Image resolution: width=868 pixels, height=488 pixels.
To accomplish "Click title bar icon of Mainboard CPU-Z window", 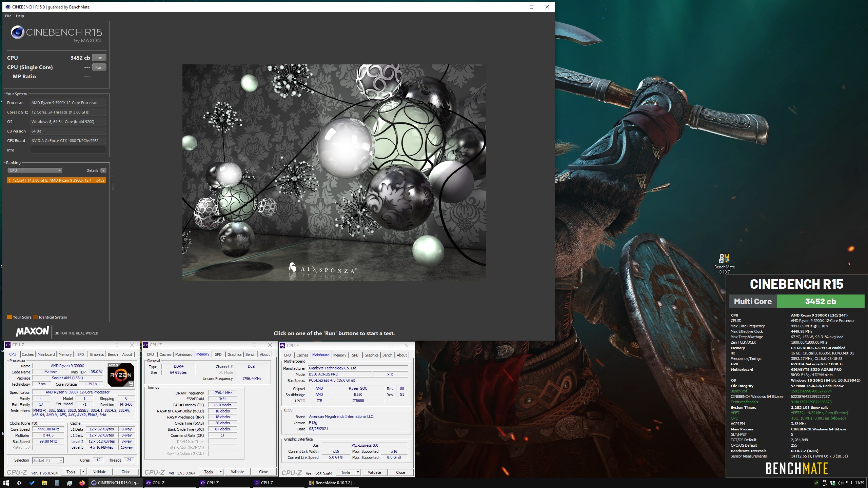I will tap(282, 346).
